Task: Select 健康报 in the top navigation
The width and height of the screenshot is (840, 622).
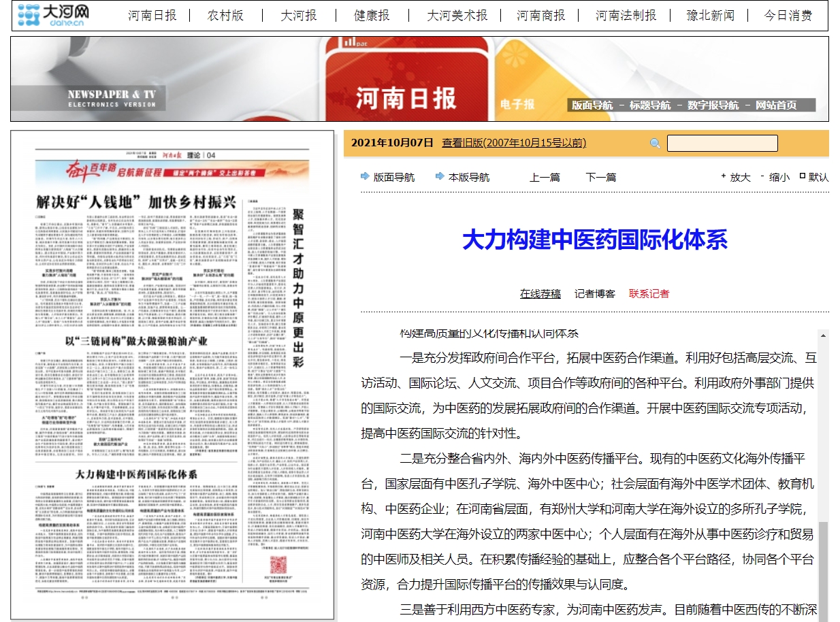Action: (x=372, y=15)
